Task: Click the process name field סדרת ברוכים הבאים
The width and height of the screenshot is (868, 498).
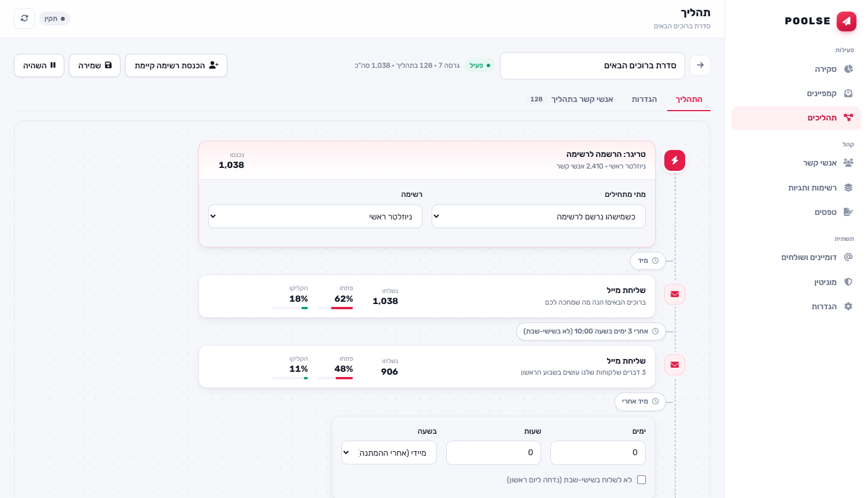Action: point(593,65)
